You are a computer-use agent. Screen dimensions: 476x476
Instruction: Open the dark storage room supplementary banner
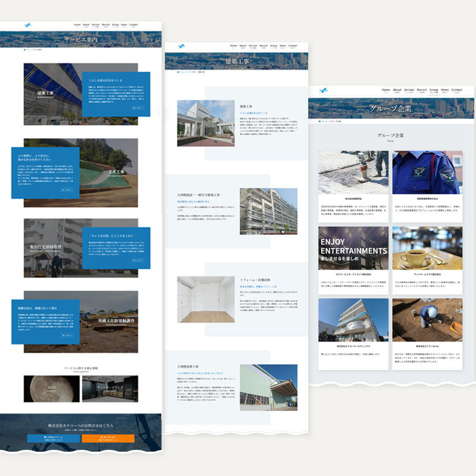tap(110, 389)
